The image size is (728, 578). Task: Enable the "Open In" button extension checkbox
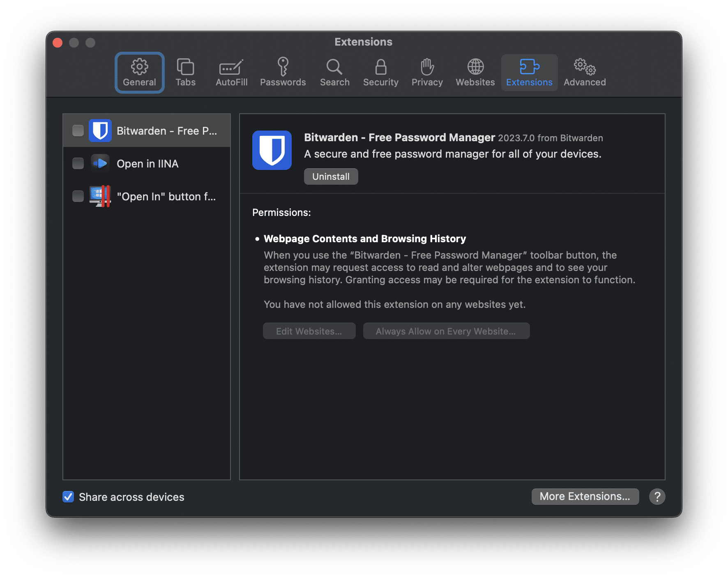tap(78, 196)
